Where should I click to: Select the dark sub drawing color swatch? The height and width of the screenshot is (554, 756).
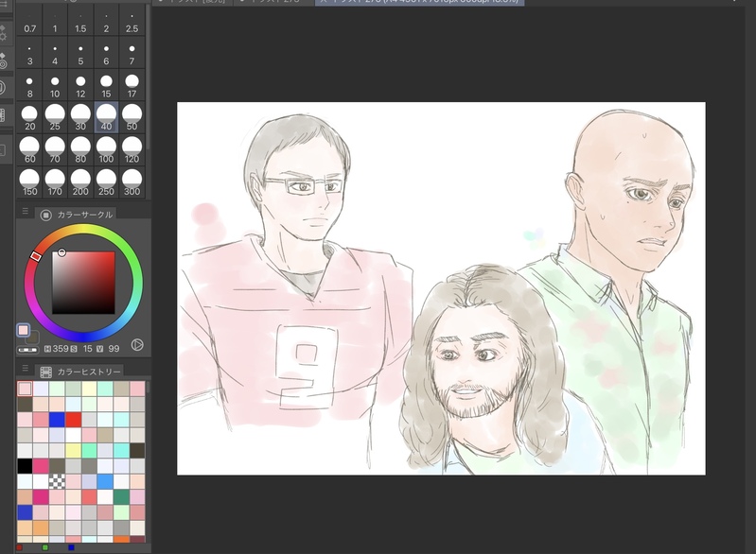tap(33, 338)
